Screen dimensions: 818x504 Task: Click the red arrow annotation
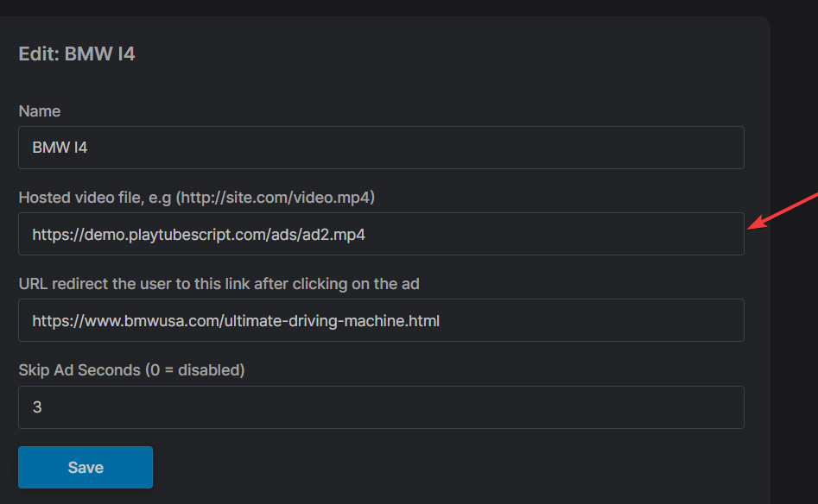[x=782, y=211]
